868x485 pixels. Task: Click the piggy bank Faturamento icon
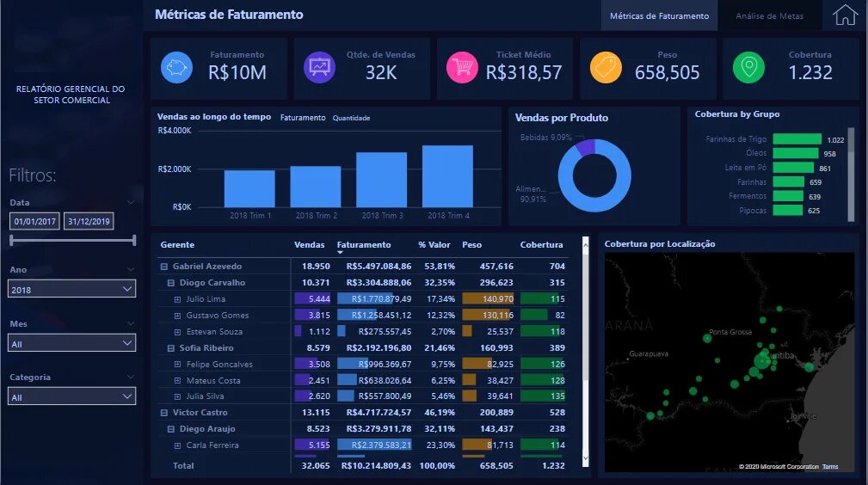click(x=176, y=68)
